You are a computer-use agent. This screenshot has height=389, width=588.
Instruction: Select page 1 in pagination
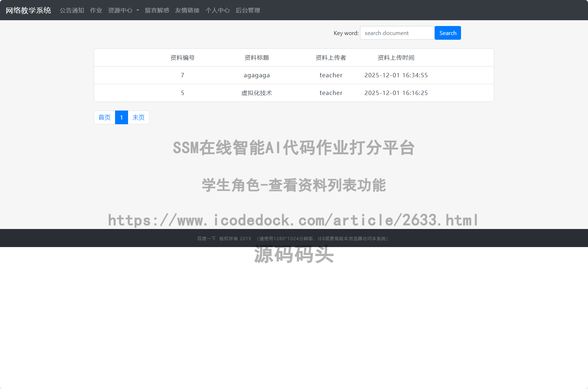[x=122, y=117]
